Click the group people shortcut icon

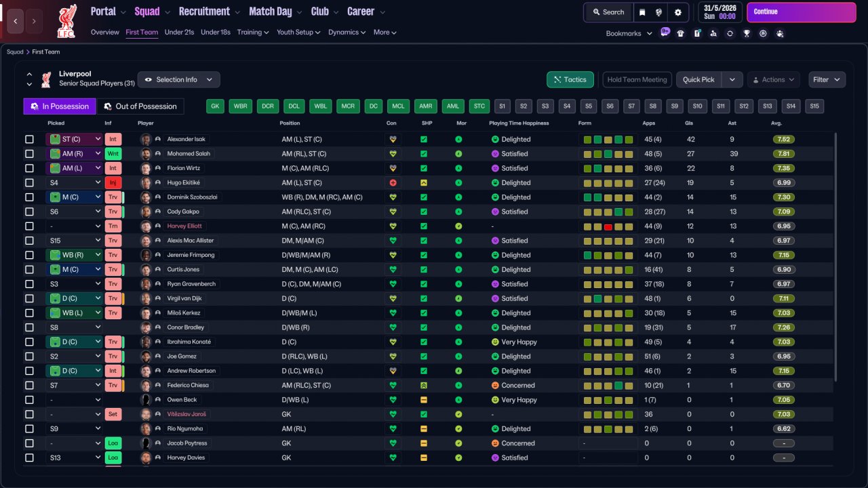click(780, 33)
